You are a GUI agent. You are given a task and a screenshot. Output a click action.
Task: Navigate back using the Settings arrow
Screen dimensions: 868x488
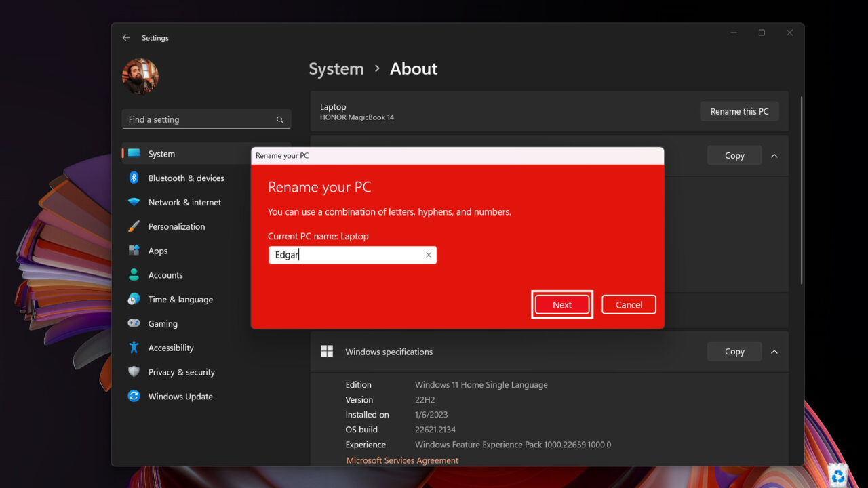click(126, 38)
